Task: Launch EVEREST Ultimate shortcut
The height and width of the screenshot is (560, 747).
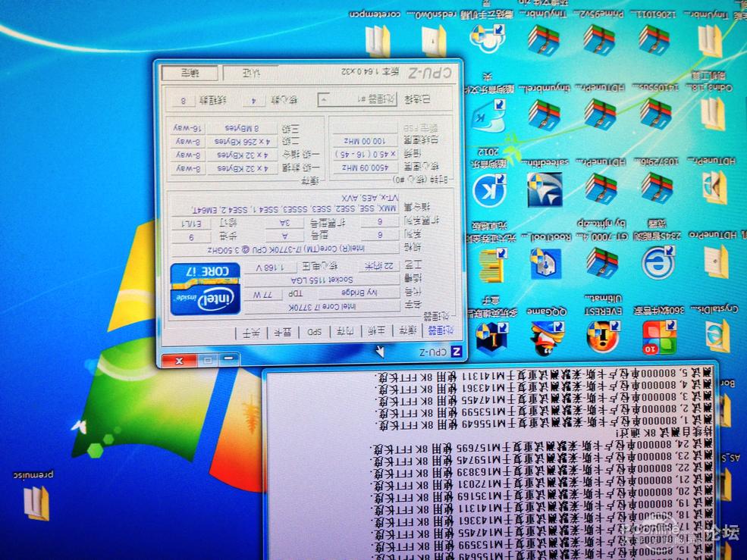Action: click(602, 336)
